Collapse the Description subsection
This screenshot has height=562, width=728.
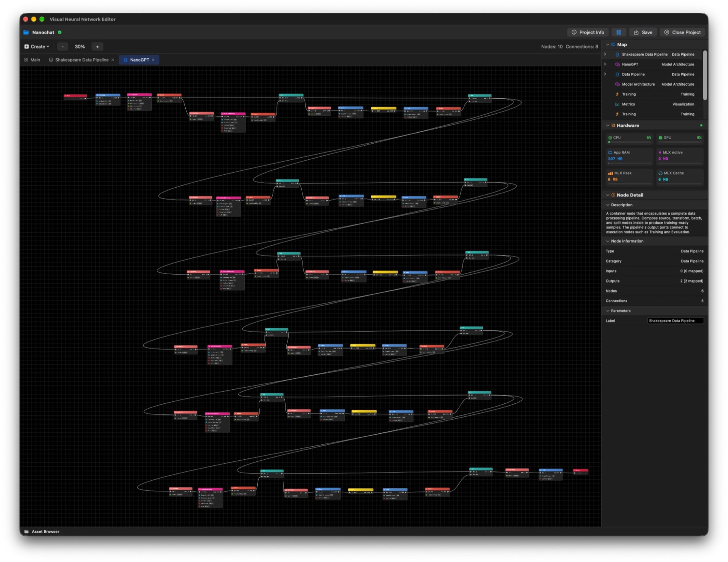pos(607,205)
